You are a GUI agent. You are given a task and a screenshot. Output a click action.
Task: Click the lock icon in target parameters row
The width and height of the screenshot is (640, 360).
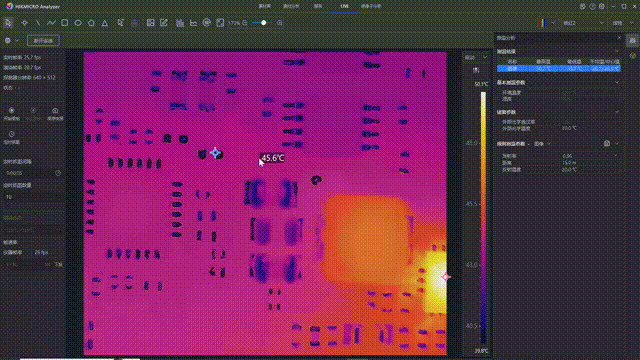click(x=607, y=143)
